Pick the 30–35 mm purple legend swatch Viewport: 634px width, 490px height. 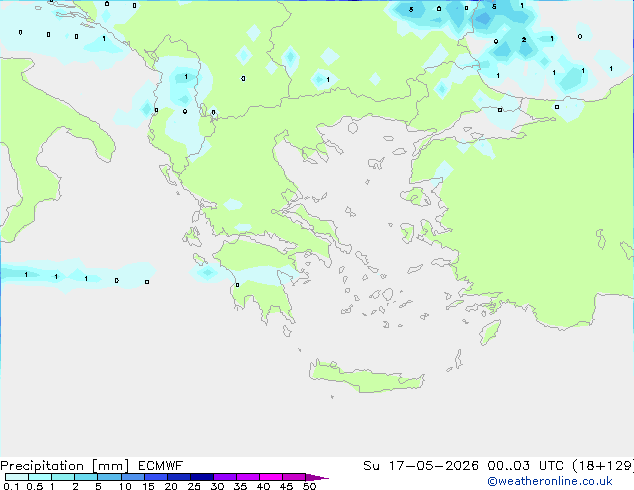tap(224, 477)
